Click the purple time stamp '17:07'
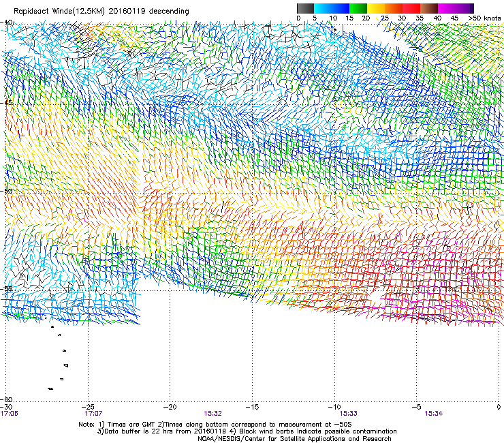Screen dimensions: 504x443 [93, 414]
